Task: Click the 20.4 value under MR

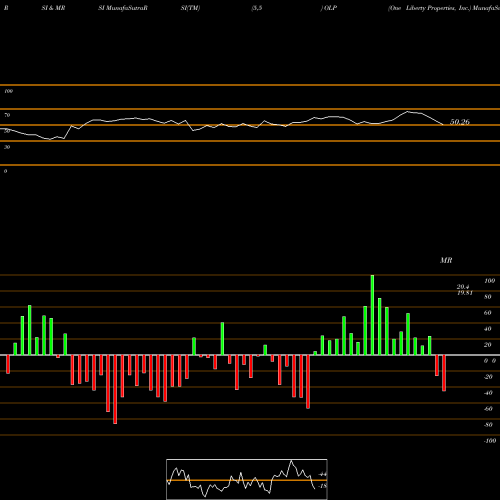Action: (463, 287)
